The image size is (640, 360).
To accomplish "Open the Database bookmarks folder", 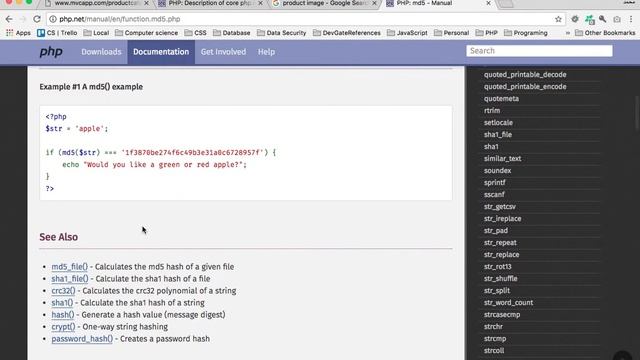I will [x=231, y=33].
